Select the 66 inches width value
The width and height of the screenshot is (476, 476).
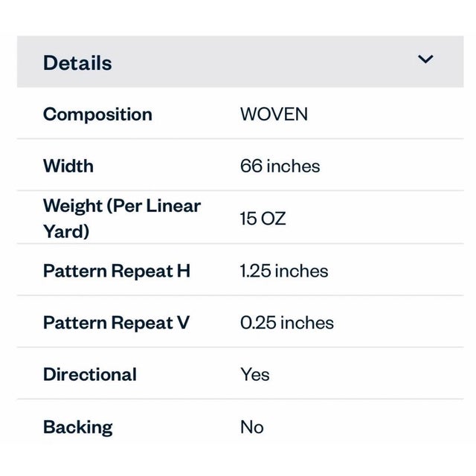pos(280,166)
